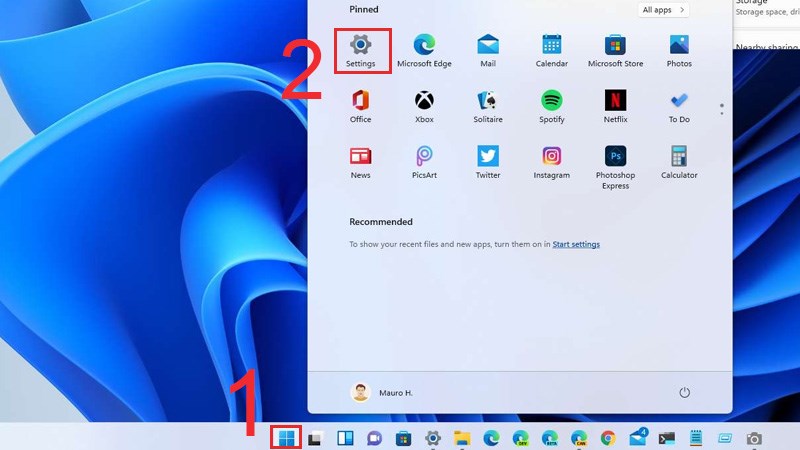Open Spotify
Viewport: 800px width, 450px height.
coord(552,107)
